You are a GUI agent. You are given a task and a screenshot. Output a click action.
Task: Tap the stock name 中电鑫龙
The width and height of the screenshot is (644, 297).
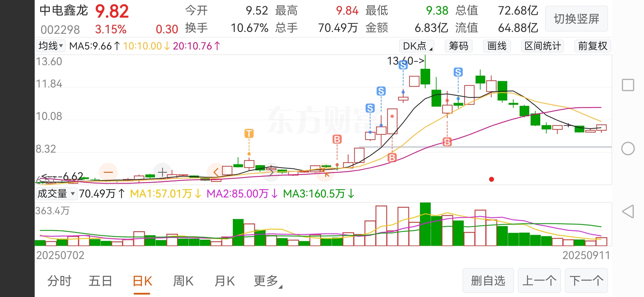[x=64, y=11]
